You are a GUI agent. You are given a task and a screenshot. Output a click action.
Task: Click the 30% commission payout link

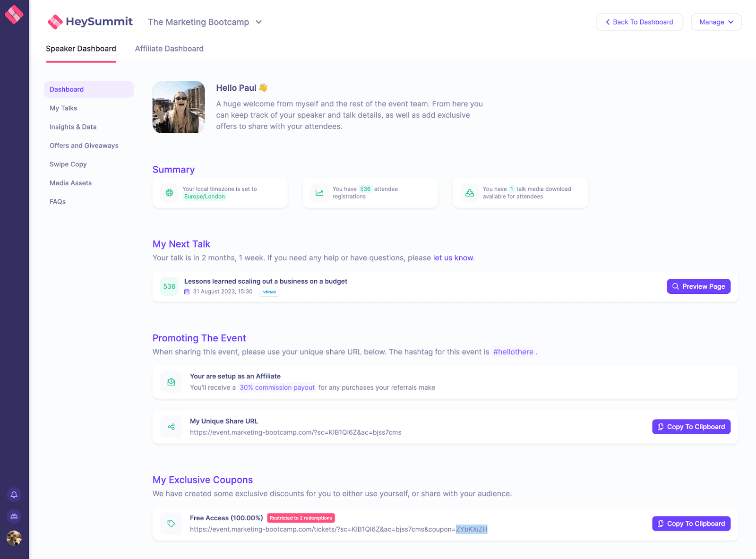point(277,387)
